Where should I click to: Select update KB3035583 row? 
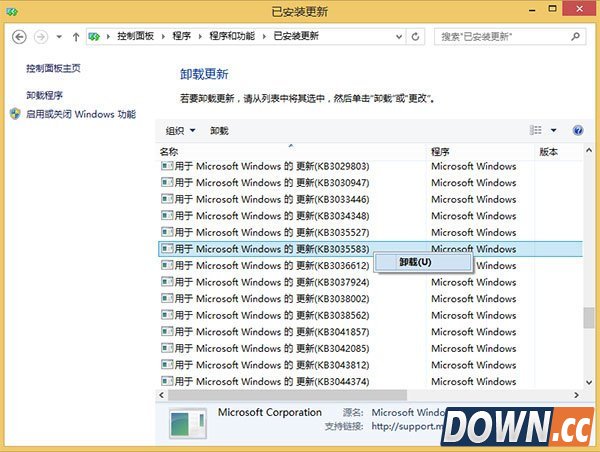[370, 249]
